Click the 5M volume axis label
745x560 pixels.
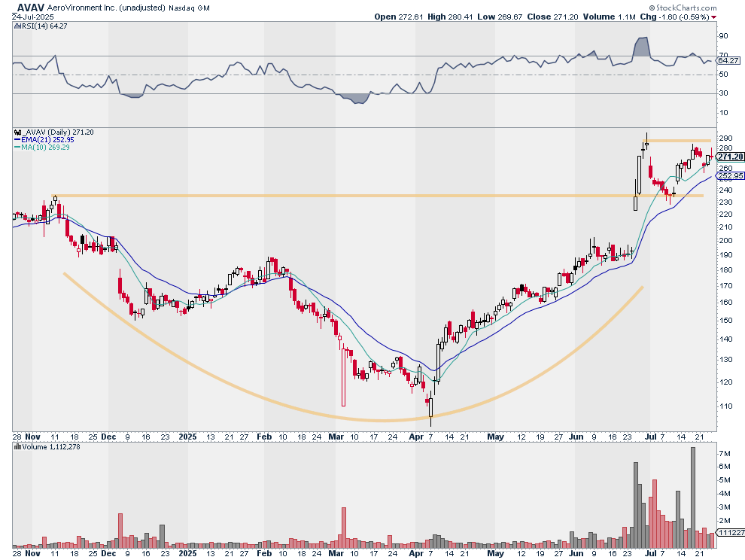pos(725,480)
